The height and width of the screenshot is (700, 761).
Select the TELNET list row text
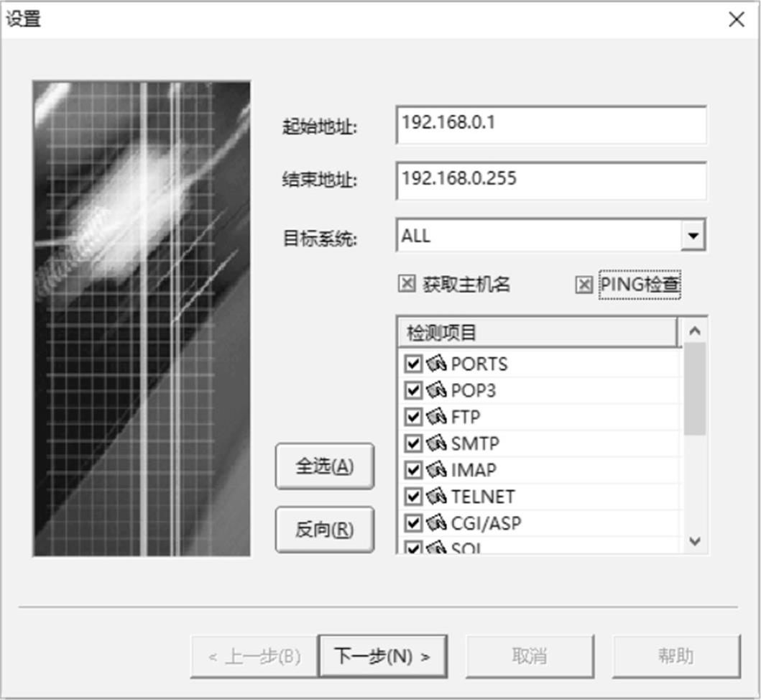tap(483, 497)
